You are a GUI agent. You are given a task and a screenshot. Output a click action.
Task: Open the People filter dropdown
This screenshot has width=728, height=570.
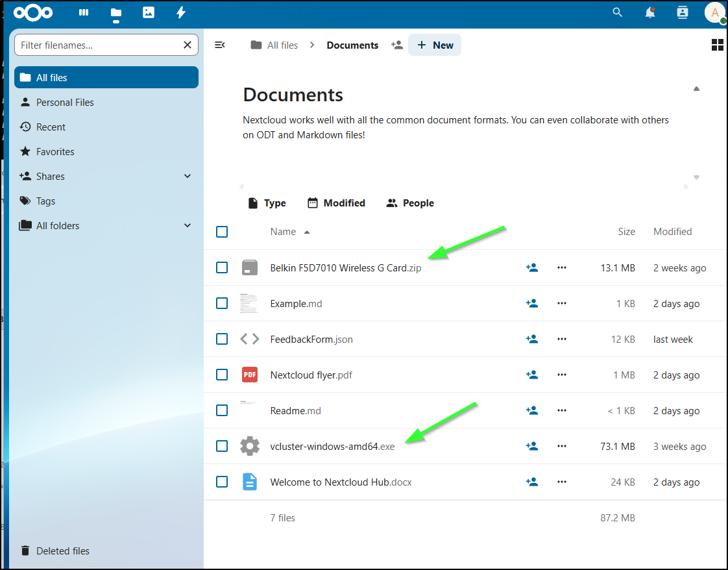pyautogui.click(x=410, y=203)
